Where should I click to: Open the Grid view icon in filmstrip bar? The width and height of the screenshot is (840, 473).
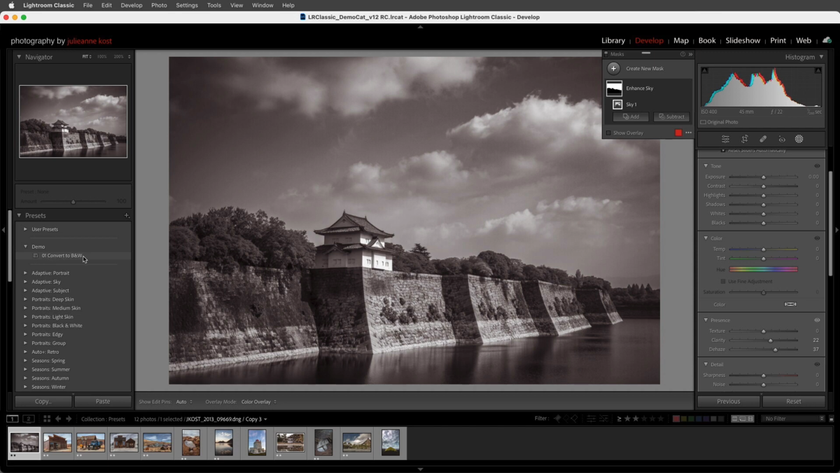click(x=47, y=419)
